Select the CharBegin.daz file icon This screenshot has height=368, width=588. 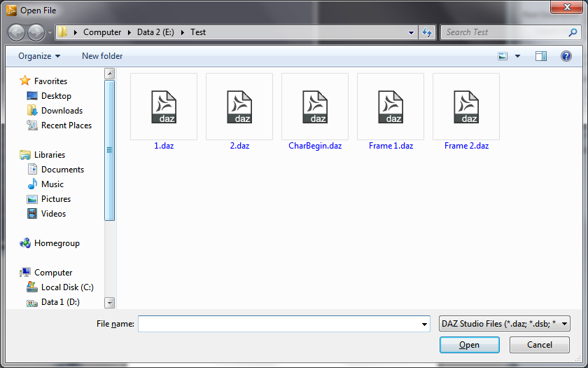pos(315,107)
